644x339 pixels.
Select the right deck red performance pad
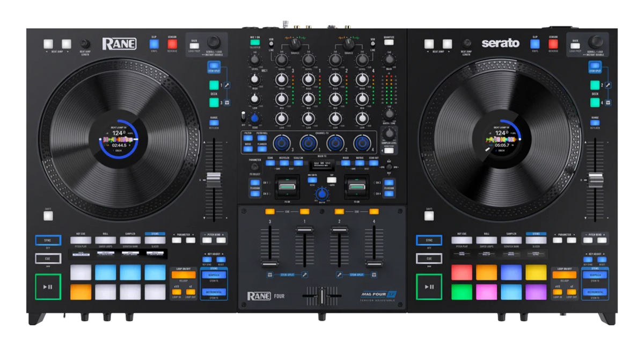click(462, 273)
